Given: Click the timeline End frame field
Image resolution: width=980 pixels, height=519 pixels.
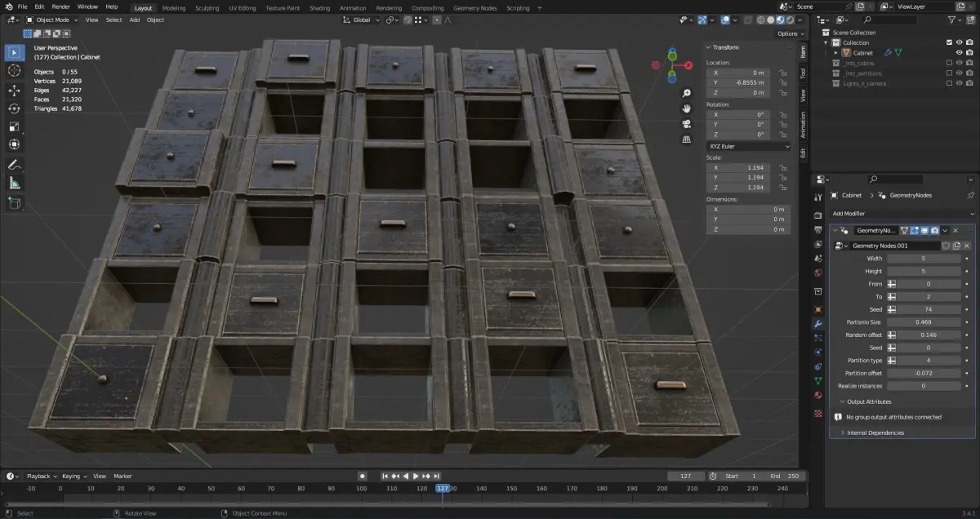Looking at the screenshot, I should click(786, 476).
